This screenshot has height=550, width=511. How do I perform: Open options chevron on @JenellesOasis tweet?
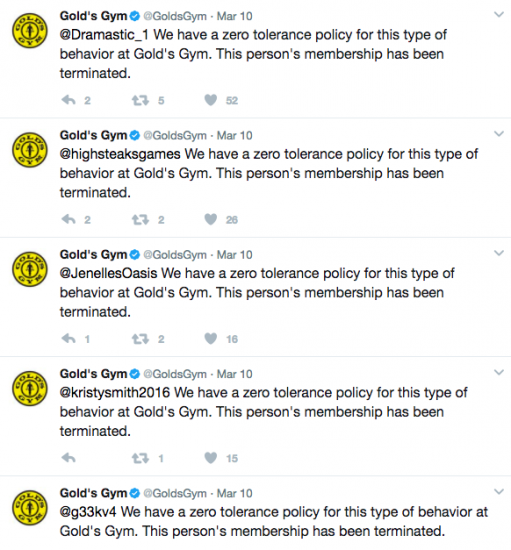click(x=499, y=253)
